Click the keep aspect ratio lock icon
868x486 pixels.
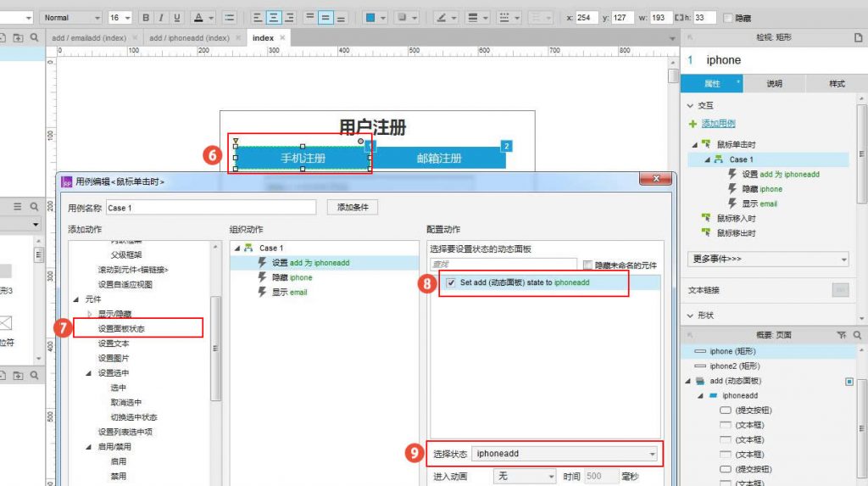pos(678,18)
